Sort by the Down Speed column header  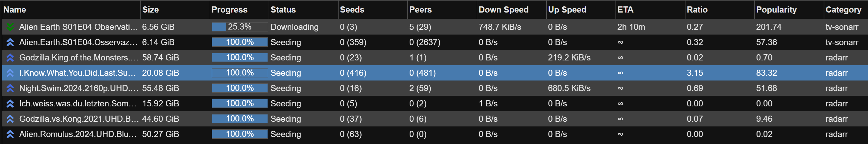point(503,9)
